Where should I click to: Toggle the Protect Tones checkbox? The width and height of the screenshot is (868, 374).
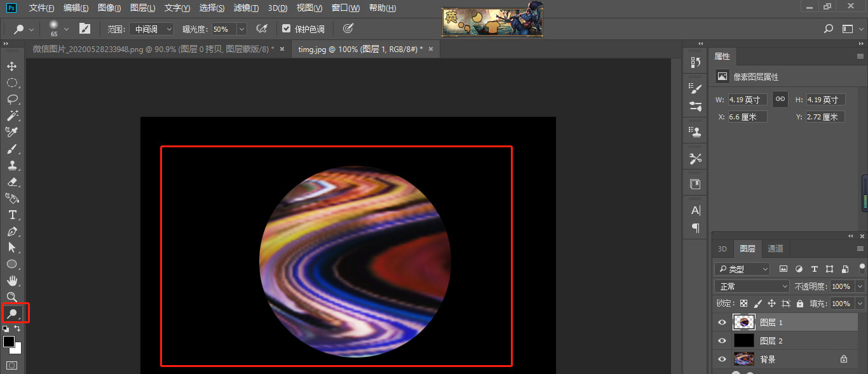click(x=286, y=29)
